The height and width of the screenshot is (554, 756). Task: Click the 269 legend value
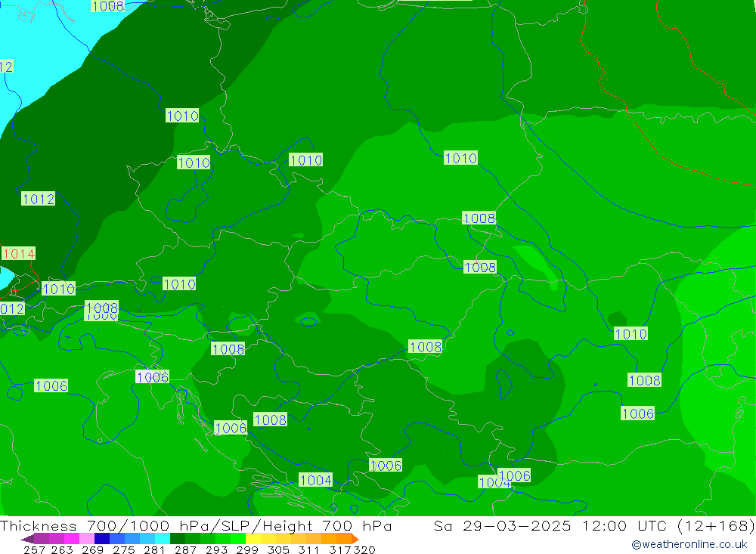92,549
